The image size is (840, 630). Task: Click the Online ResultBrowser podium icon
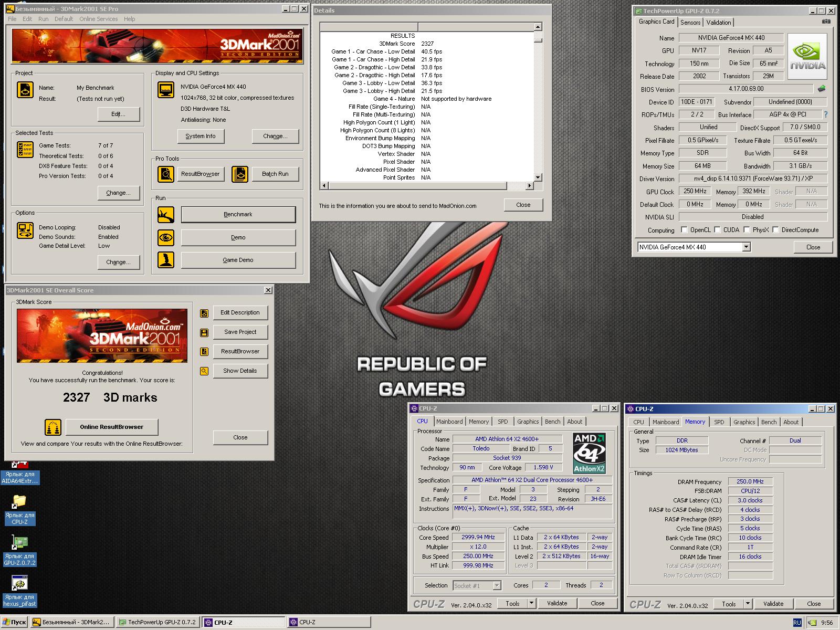click(x=53, y=427)
